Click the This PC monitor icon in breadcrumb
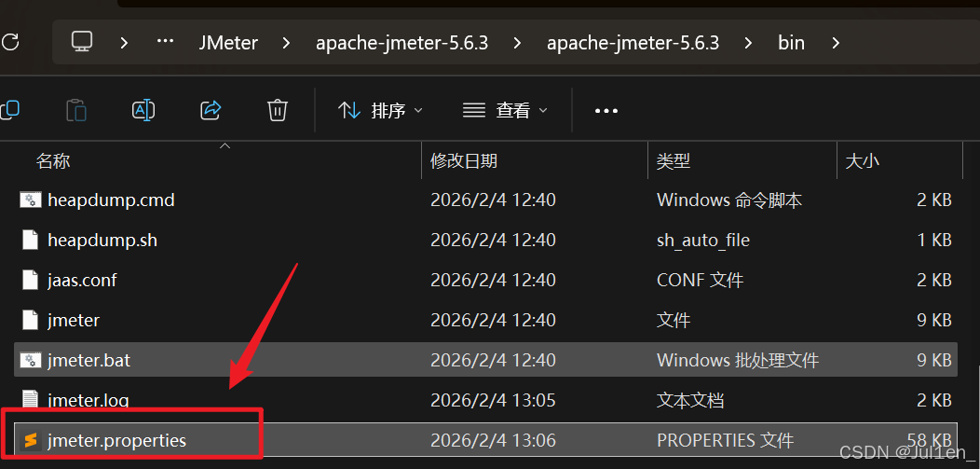 82,43
